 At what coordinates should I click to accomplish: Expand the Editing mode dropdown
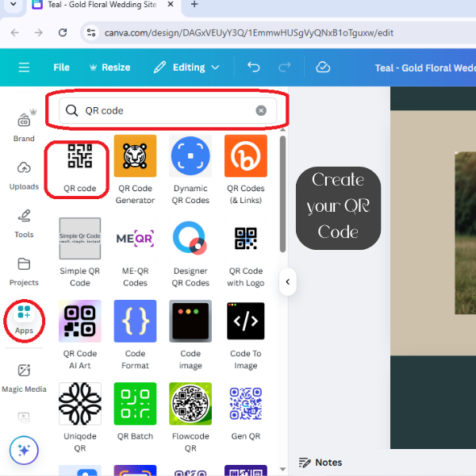[x=187, y=67]
